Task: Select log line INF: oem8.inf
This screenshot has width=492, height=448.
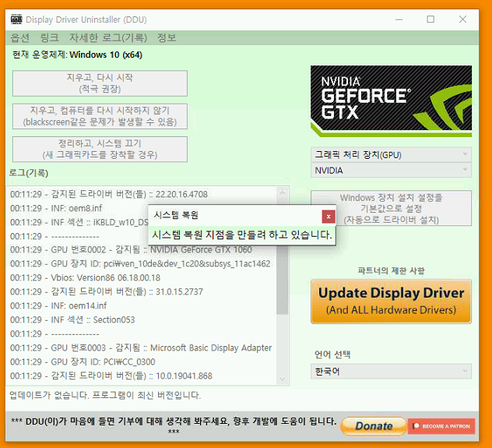Action: point(56,208)
